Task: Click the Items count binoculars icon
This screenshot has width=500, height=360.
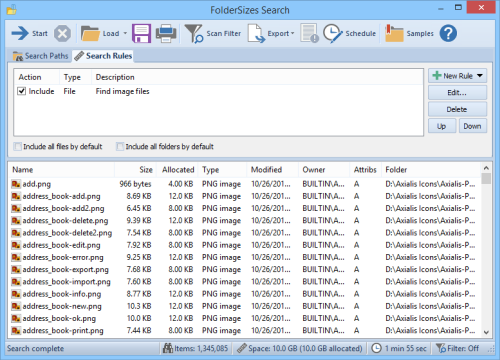Action: coord(168,348)
